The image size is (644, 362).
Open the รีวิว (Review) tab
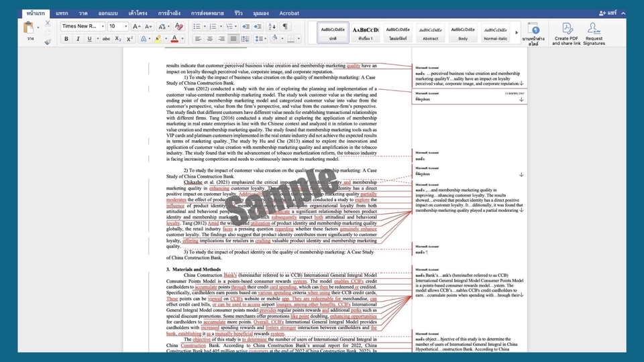click(x=238, y=13)
